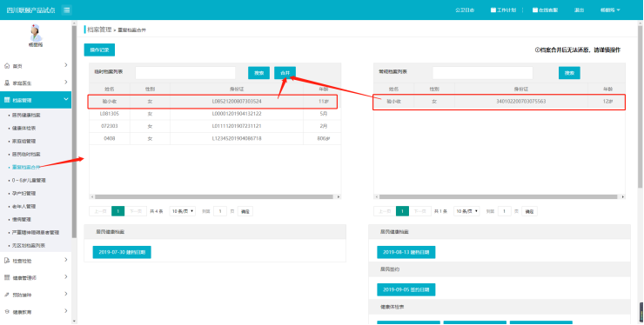Open regular list 10条/页 page size dropdown
Screen dimensions: 644x325
466,211
